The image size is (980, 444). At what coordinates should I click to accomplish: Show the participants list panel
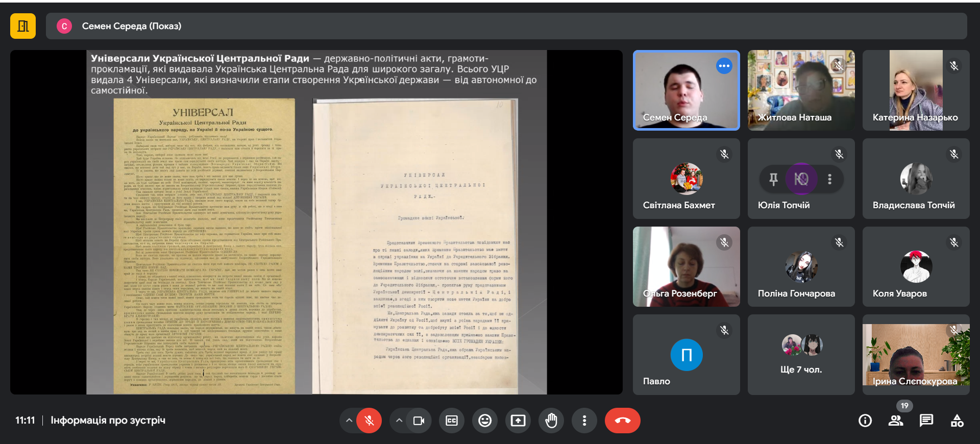(x=895, y=421)
